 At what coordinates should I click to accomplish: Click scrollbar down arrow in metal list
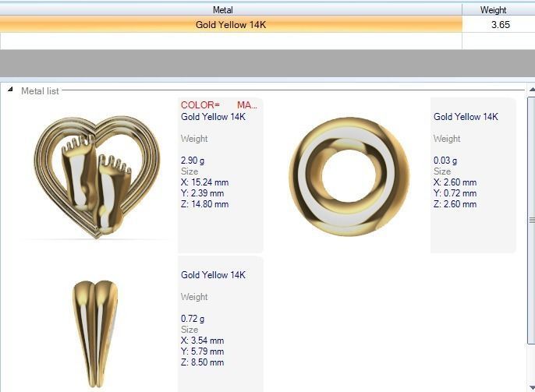click(x=532, y=387)
